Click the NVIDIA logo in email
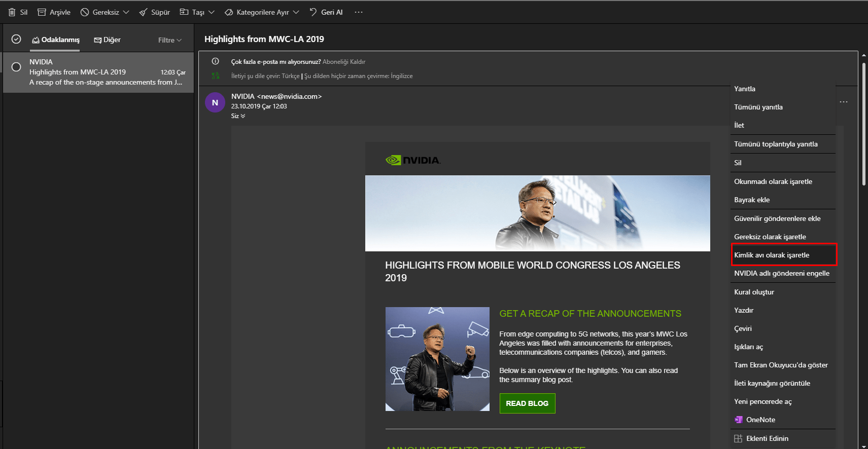The image size is (868, 449). (x=413, y=160)
